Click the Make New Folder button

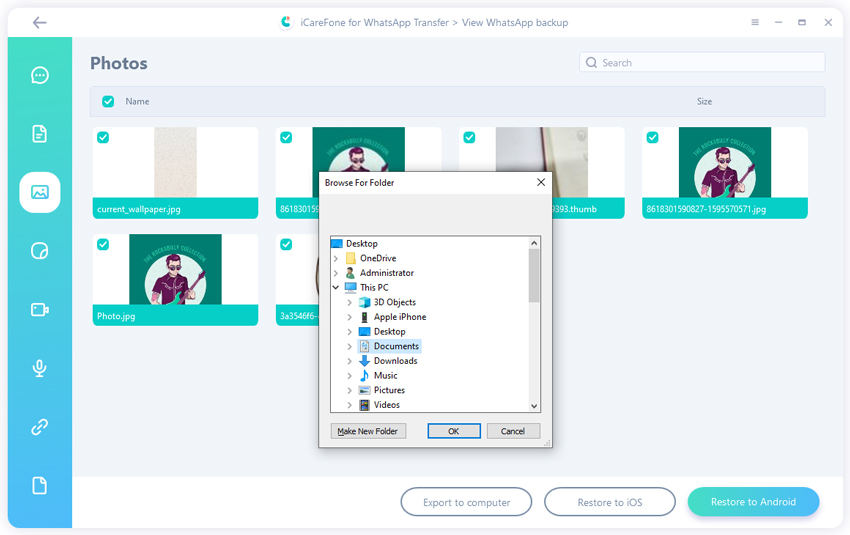coord(367,431)
